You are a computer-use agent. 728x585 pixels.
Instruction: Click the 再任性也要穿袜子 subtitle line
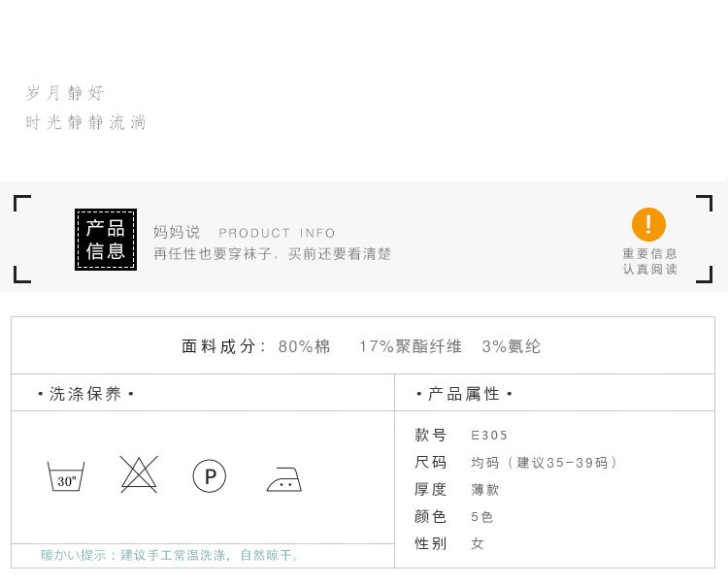[272, 254]
